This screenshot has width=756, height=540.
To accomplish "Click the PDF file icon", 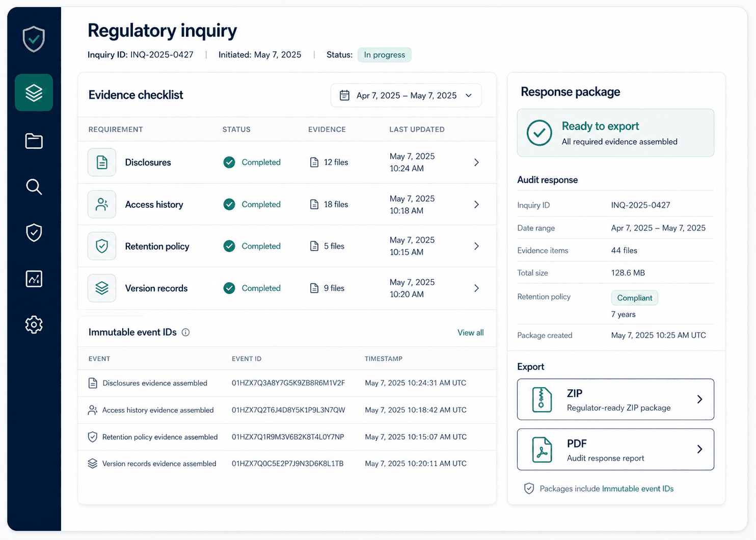I will (x=542, y=449).
